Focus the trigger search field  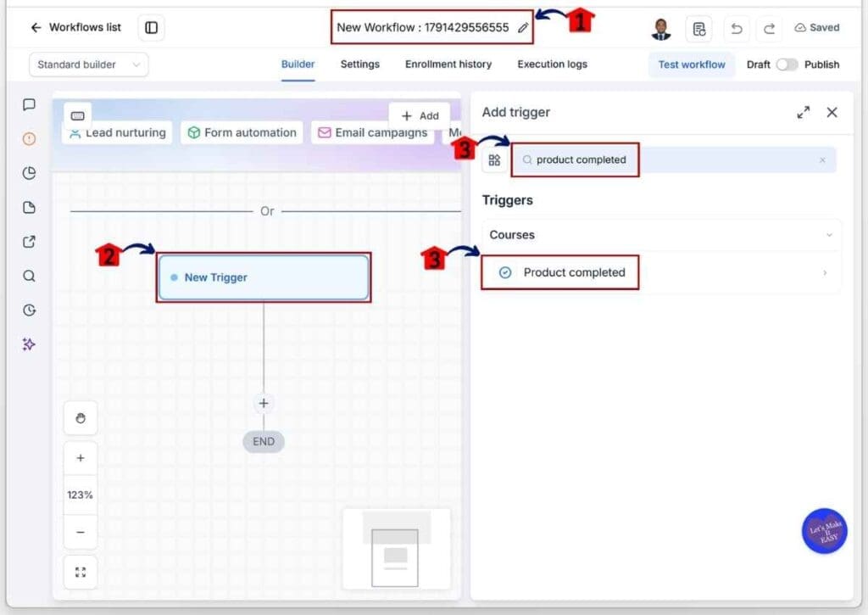(672, 160)
